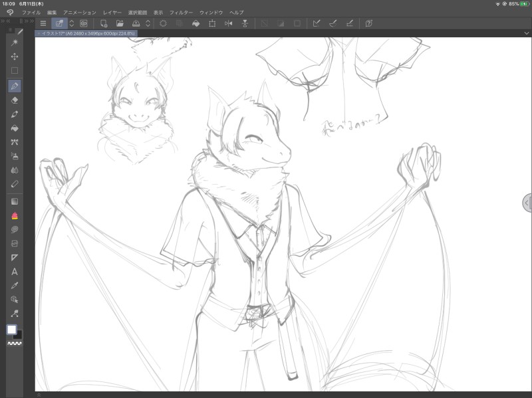
Task: Select the Eraser tool
Action: (x=15, y=100)
